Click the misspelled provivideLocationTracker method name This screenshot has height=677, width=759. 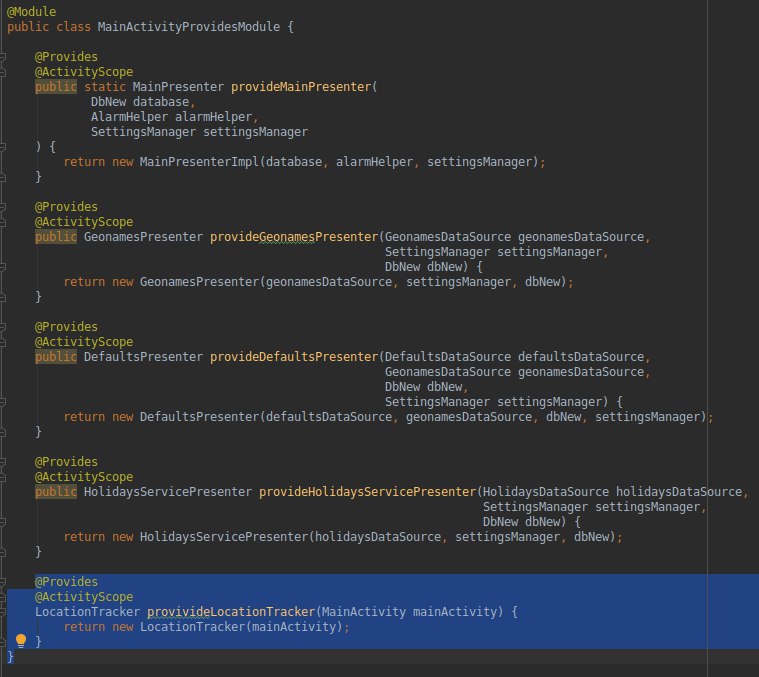(x=231, y=612)
